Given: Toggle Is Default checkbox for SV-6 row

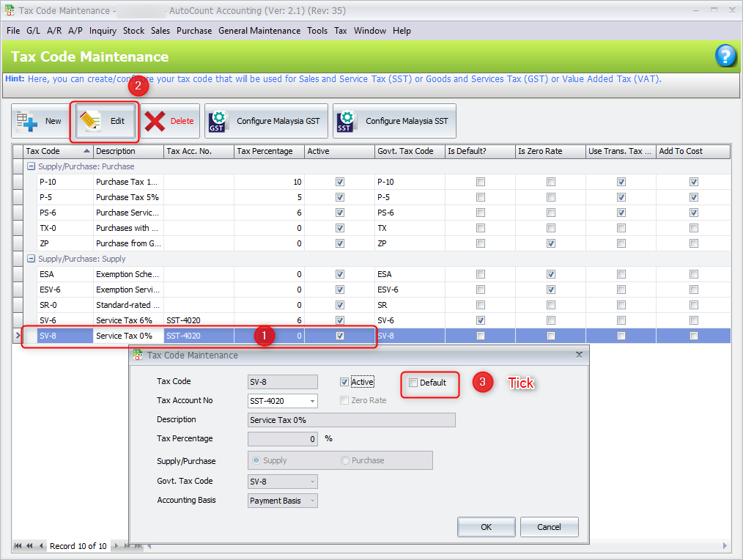Looking at the screenshot, I should click(x=480, y=320).
